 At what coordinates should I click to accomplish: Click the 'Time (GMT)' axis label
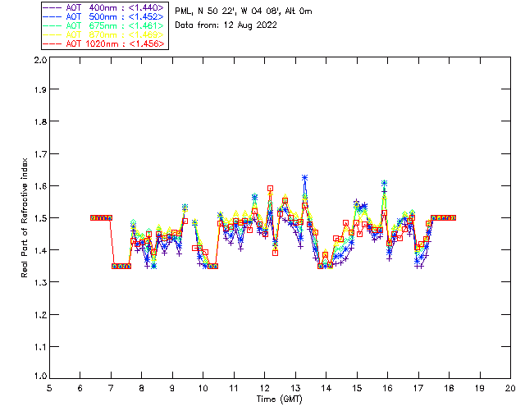pos(279,399)
